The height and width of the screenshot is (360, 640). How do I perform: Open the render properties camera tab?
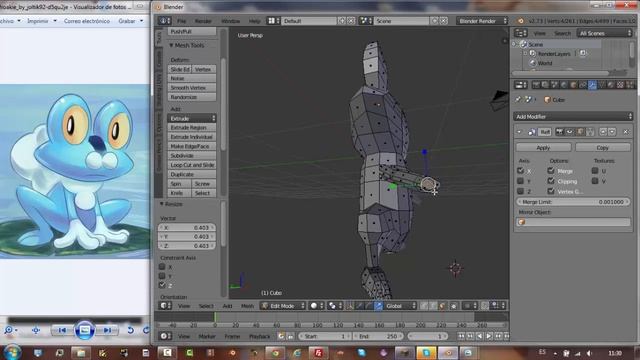(536, 85)
